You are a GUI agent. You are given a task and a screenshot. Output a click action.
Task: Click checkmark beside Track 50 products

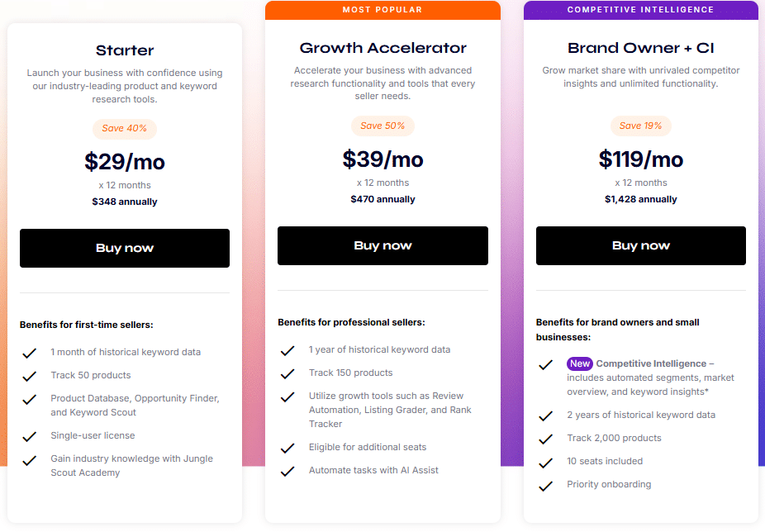click(x=30, y=376)
